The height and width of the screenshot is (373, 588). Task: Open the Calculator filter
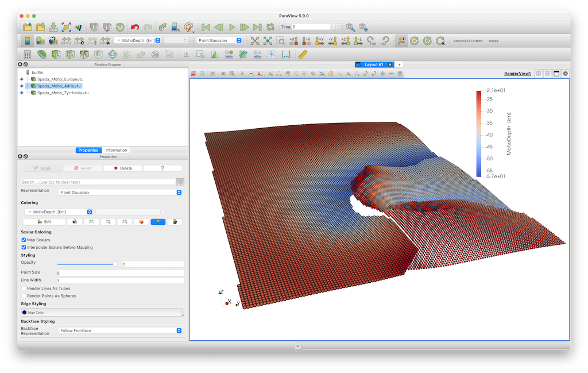click(27, 55)
